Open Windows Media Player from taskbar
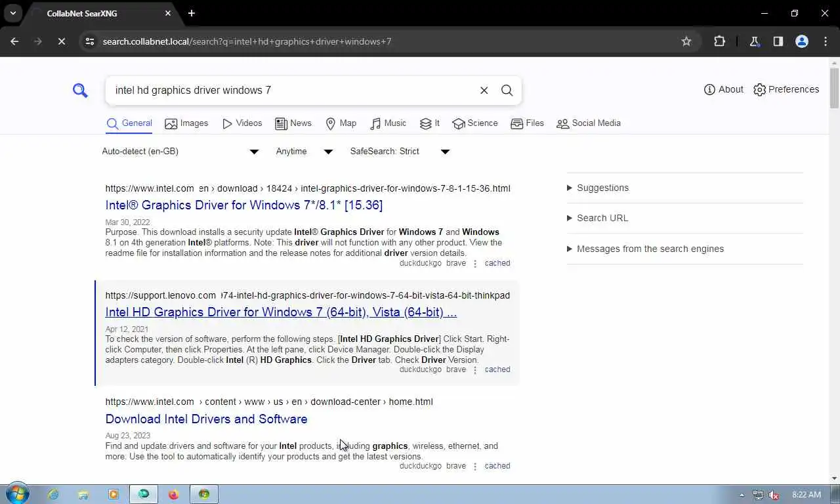 coord(114,494)
